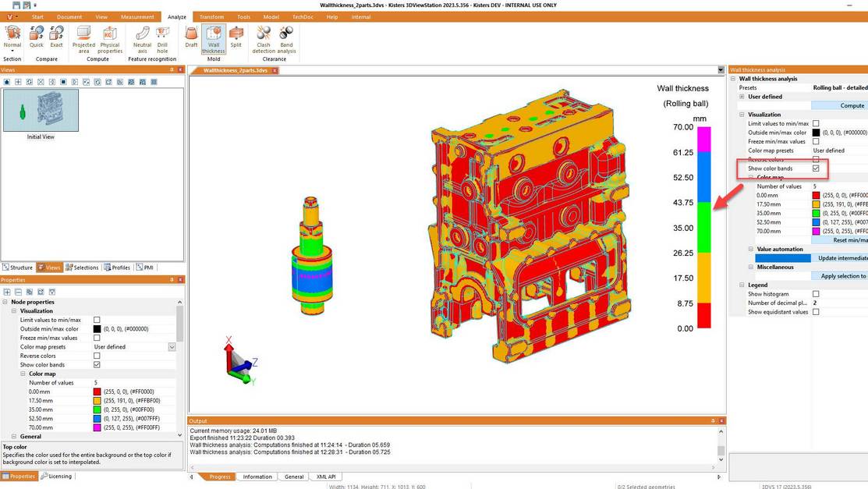Collapse Value automation section

[751, 250]
